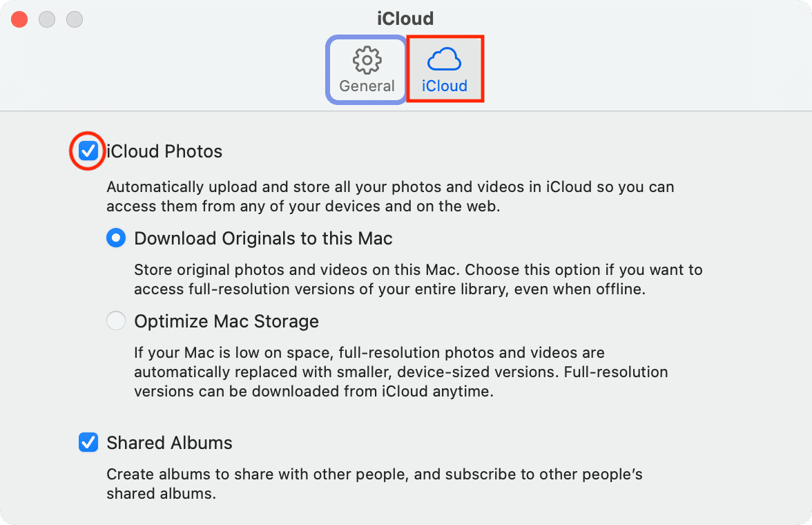Click the grayed-out zoom window button
The image size is (812, 525).
[75, 19]
